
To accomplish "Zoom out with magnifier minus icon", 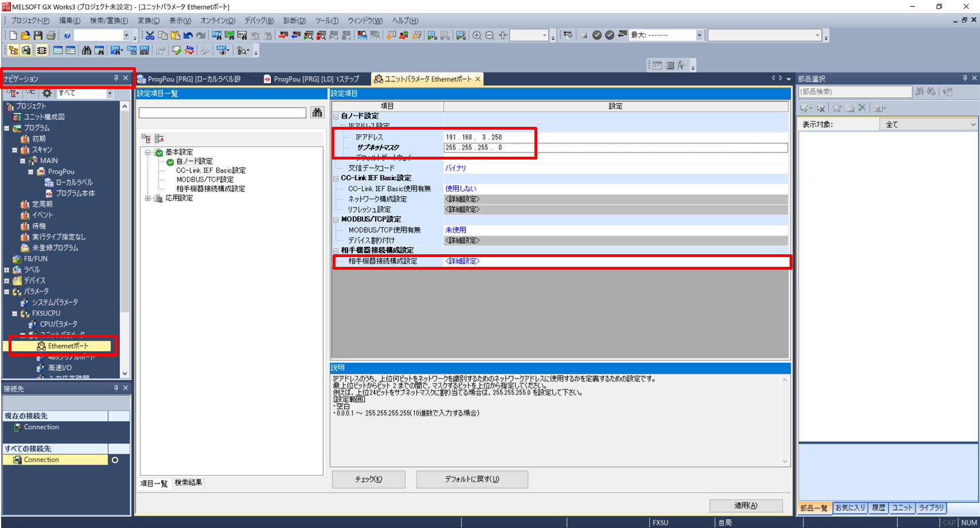I will [490, 36].
